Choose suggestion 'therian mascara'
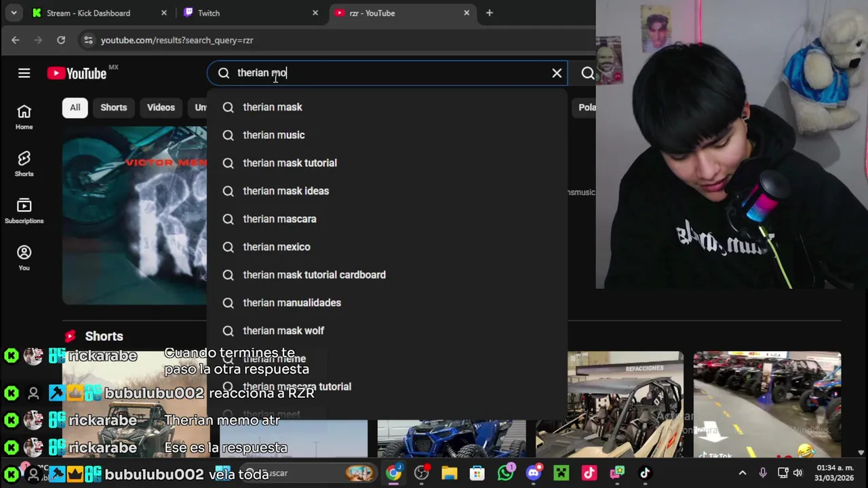This screenshot has width=868, height=488. [387, 219]
